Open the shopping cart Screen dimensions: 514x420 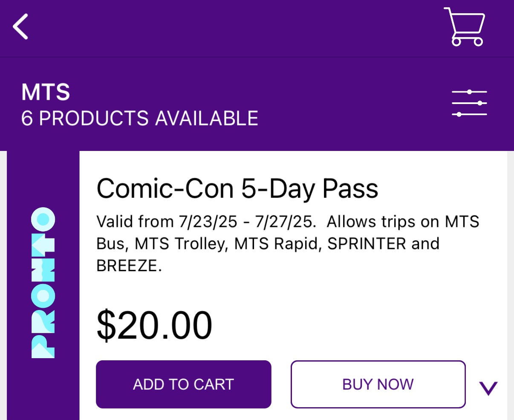465,26
